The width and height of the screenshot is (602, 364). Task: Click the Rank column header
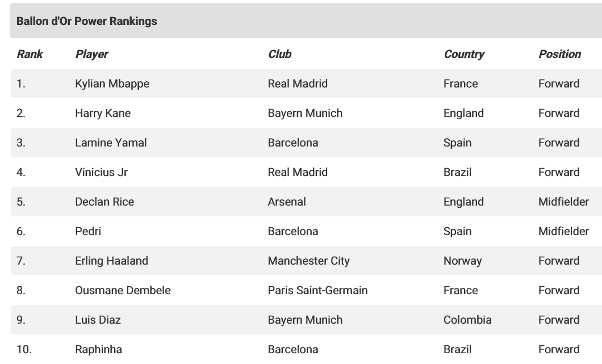coord(30,54)
